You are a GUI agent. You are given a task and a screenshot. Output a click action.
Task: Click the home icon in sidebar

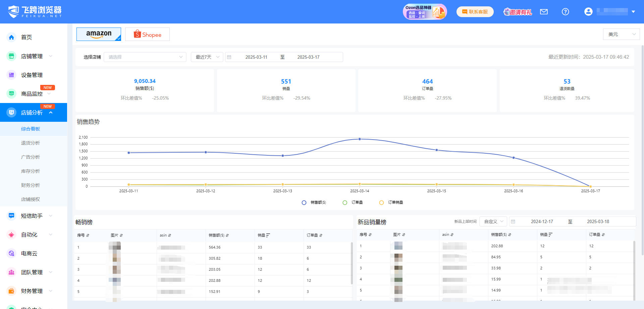coord(11,37)
